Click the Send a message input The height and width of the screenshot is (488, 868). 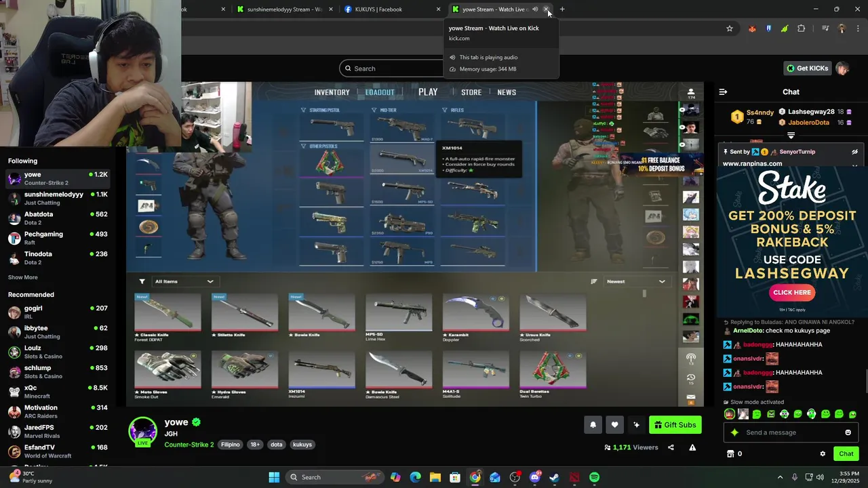(791, 432)
